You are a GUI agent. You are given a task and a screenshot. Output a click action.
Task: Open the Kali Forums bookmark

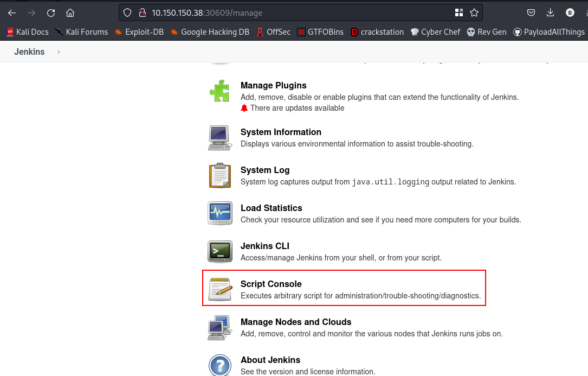(x=81, y=32)
